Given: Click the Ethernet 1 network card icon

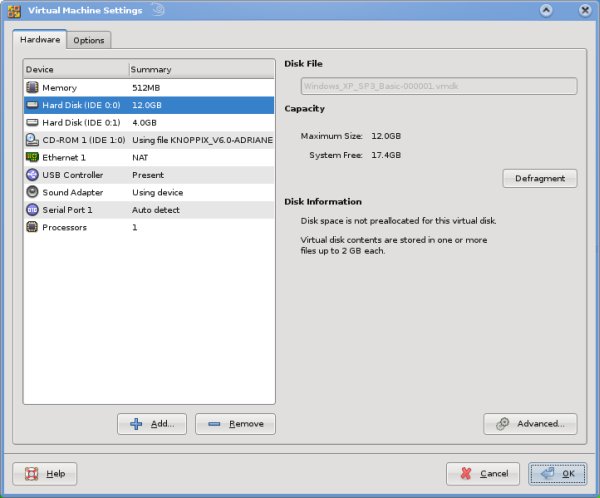Looking at the screenshot, I should (32, 157).
